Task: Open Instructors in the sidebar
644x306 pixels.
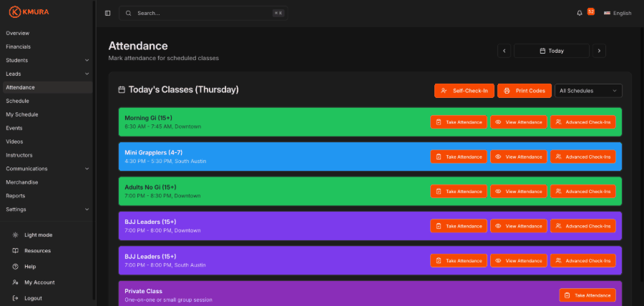Action: coord(48,155)
